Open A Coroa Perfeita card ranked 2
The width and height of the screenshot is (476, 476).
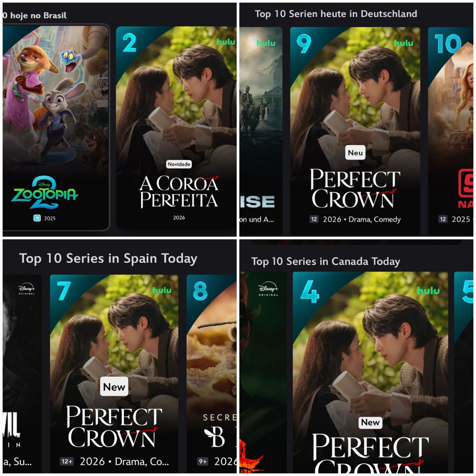[x=176, y=127]
